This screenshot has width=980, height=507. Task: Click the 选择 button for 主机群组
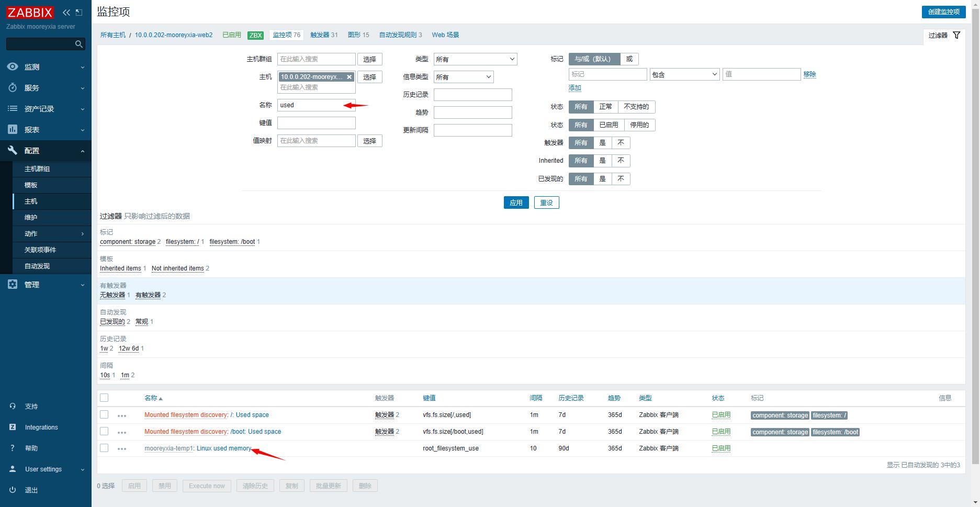[369, 59]
